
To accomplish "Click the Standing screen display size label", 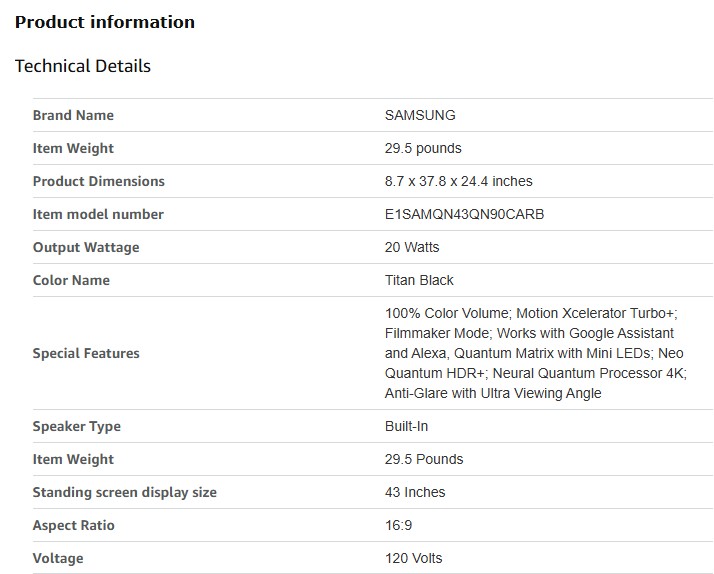I will click(x=124, y=492).
